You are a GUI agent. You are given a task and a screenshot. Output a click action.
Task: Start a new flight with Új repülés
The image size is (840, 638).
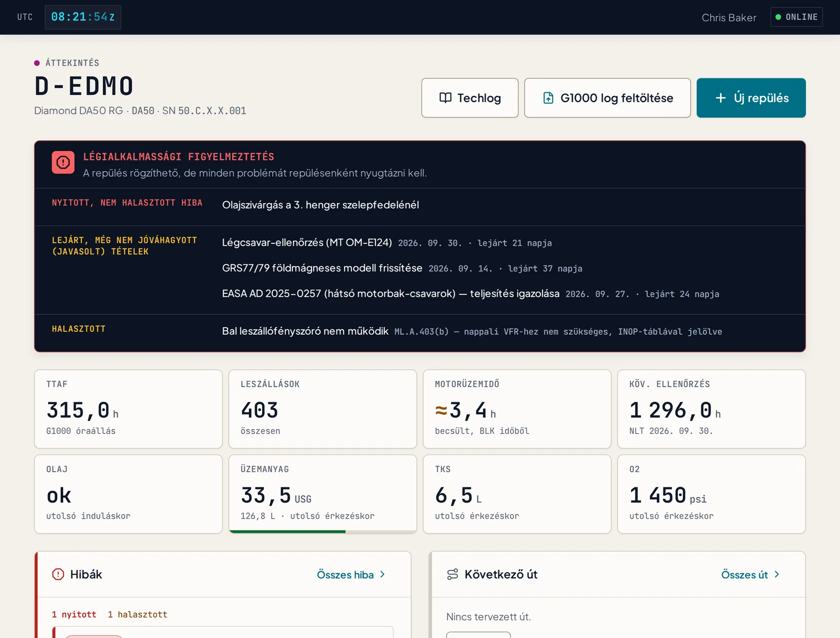click(751, 98)
